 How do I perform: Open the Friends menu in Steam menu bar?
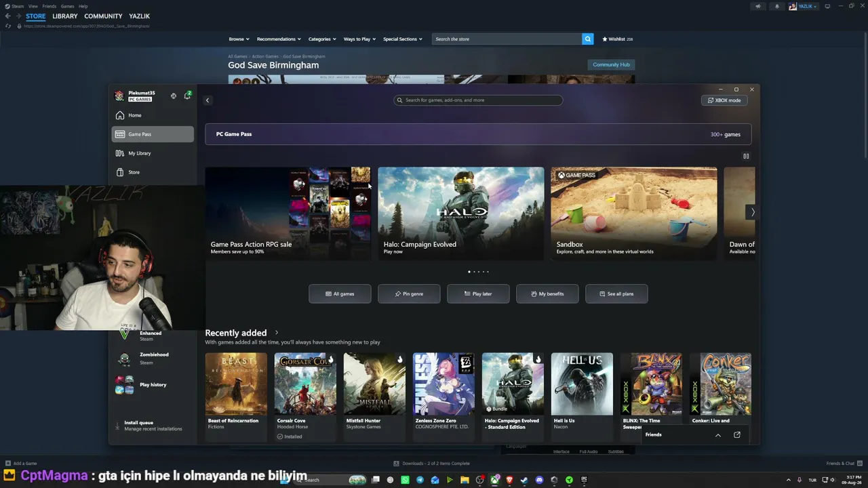point(50,6)
